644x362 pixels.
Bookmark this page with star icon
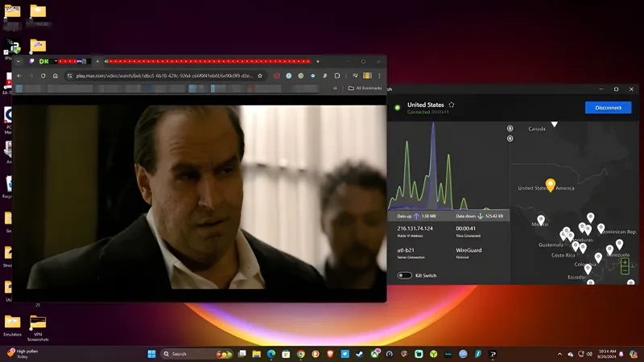point(261,76)
